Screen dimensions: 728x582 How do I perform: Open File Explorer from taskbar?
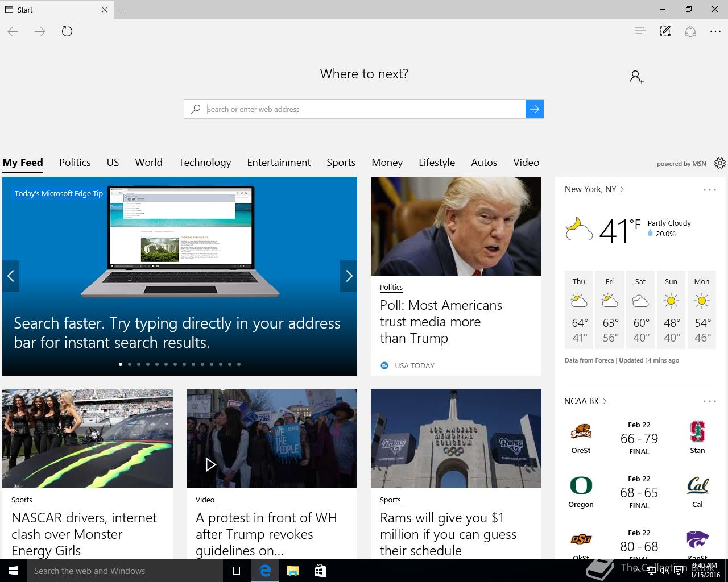coord(292,571)
